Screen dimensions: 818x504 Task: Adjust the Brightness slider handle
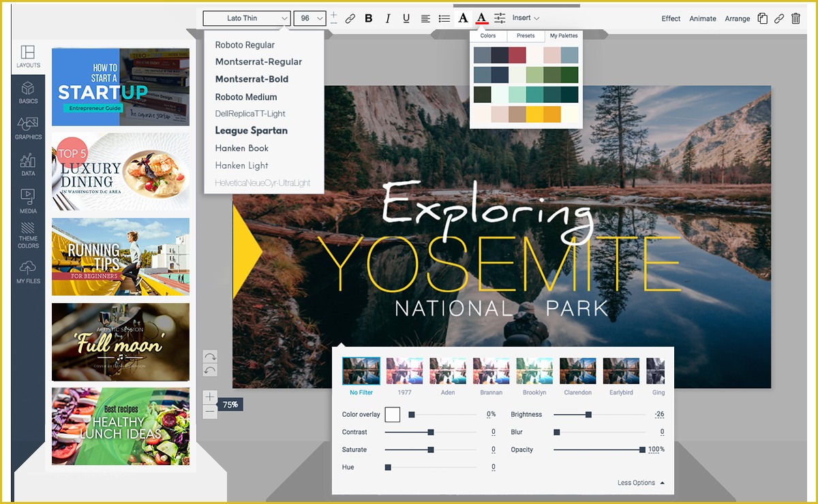pyautogui.click(x=588, y=414)
